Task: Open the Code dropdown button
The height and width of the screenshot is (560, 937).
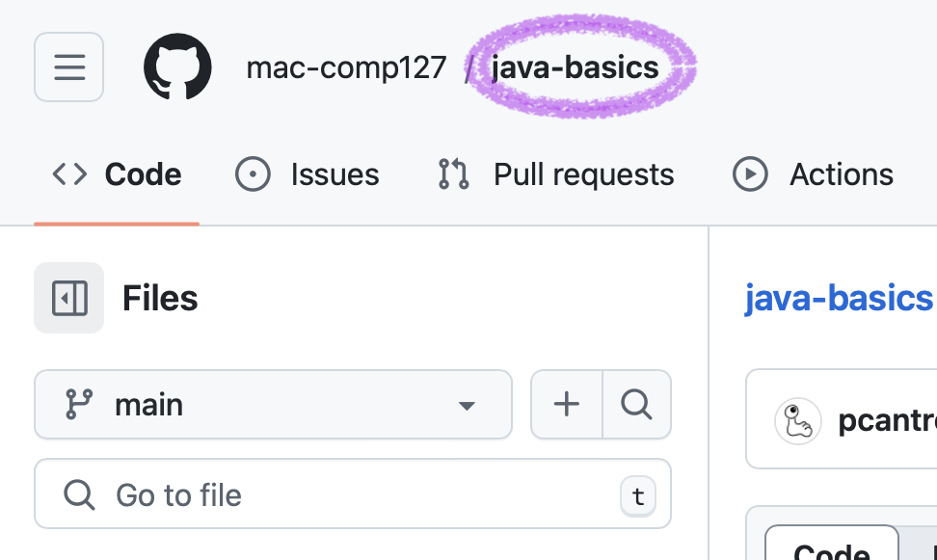Action: pyautogui.click(x=831, y=551)
